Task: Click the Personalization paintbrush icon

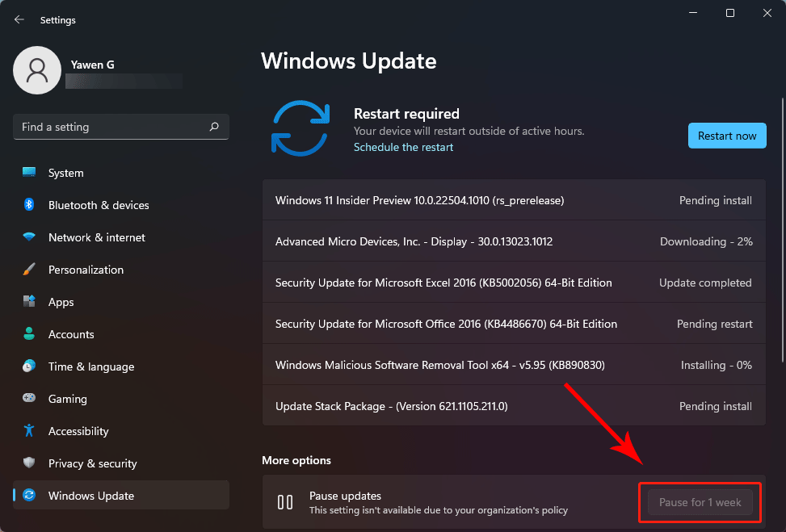Action: coord(29,269)
